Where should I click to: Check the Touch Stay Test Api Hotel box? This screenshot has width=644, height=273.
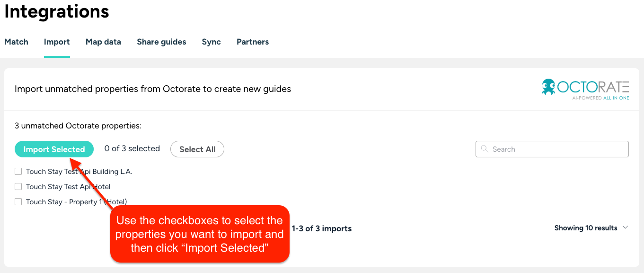[x=18, y=187]
